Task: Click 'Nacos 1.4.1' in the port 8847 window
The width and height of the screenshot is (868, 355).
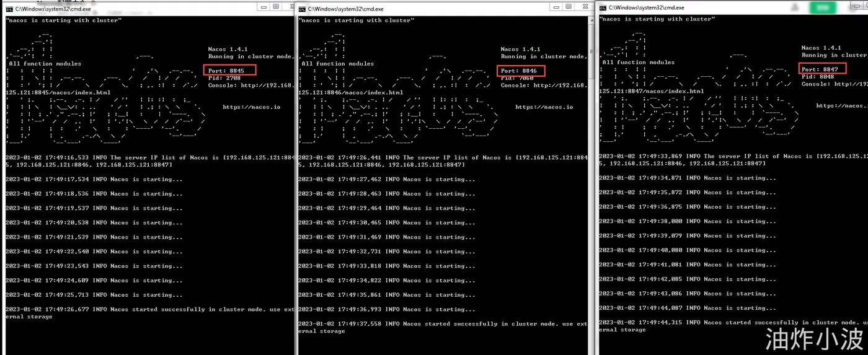Action: point(820,48)
